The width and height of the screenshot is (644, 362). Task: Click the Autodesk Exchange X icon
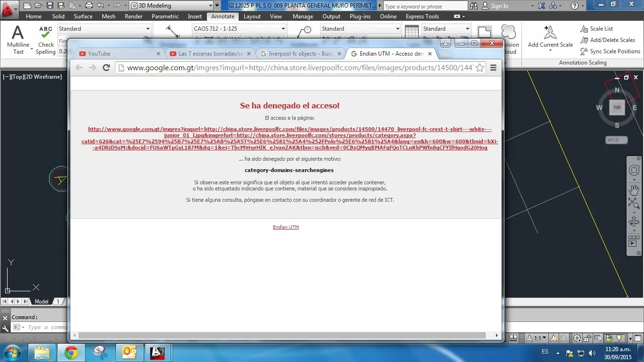(541, 6)
